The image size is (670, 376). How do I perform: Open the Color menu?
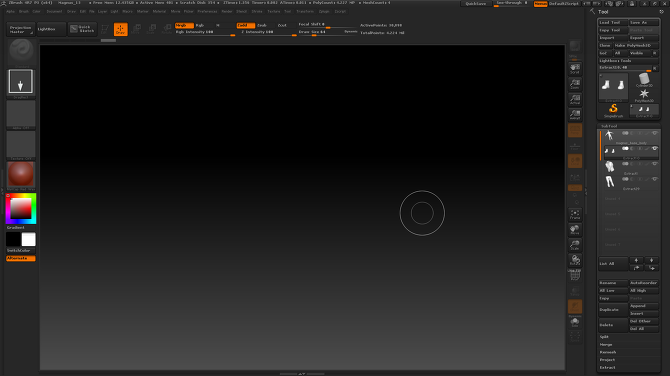tap(37, 12)
